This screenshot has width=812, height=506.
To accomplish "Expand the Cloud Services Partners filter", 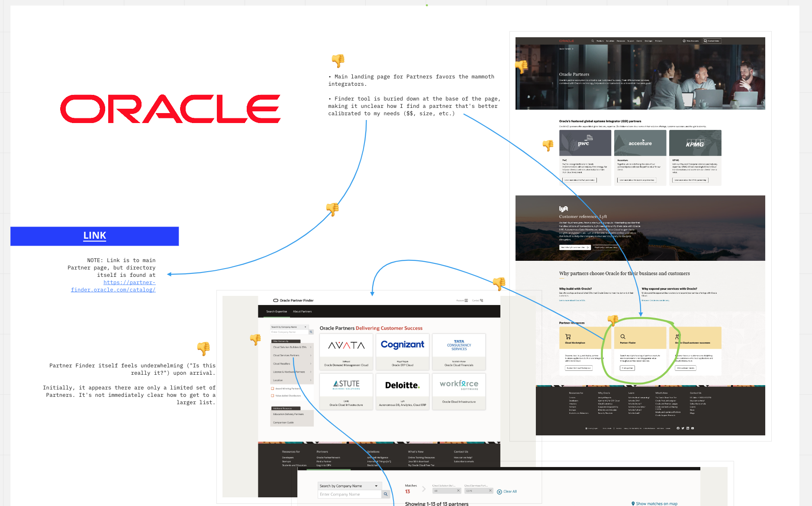I will tap(292, 355).
